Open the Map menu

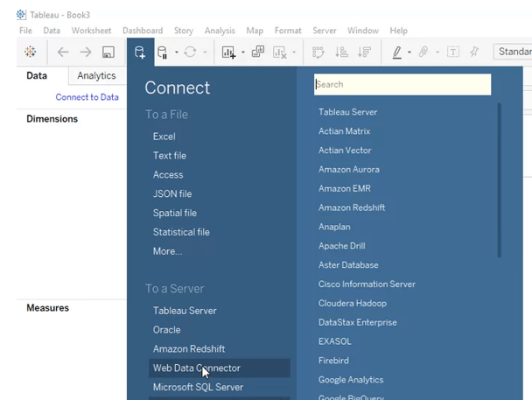tap(255, 31)
